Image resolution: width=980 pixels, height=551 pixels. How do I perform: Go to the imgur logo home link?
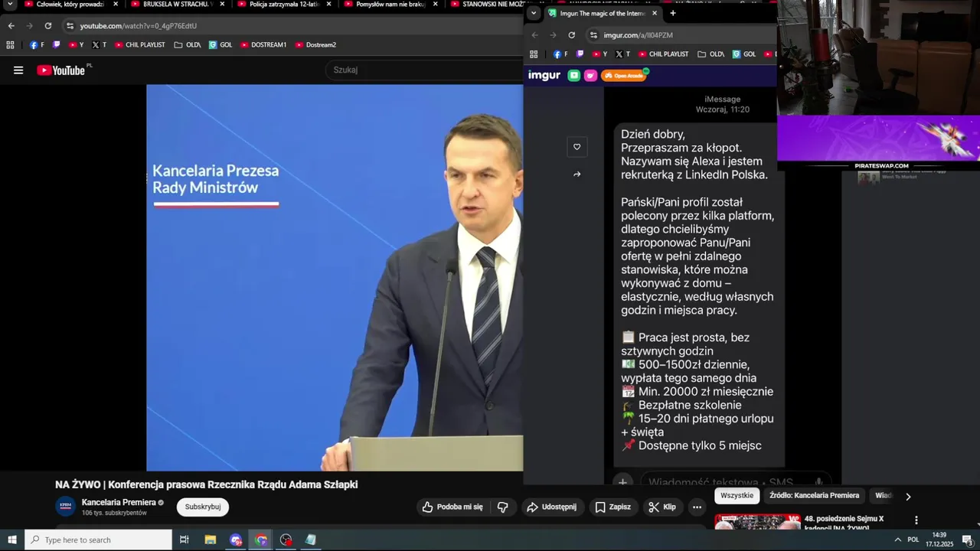[x=544, y=75]
